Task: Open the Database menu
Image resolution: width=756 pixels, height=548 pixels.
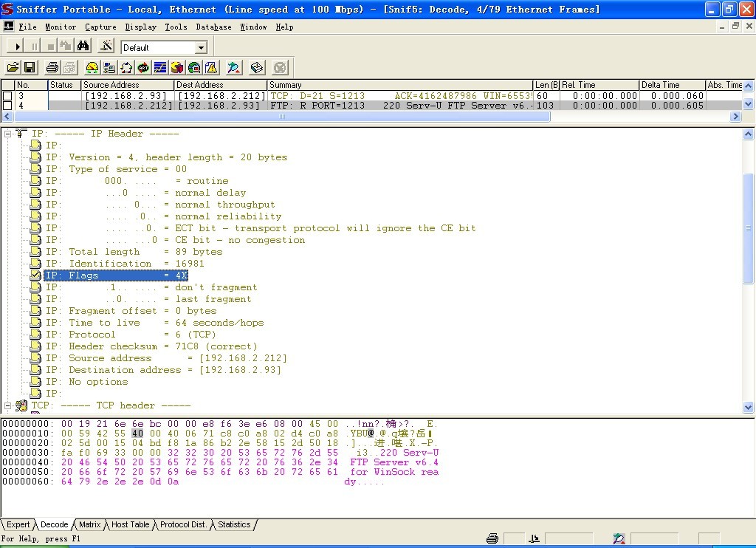Action: click(213, 27)
